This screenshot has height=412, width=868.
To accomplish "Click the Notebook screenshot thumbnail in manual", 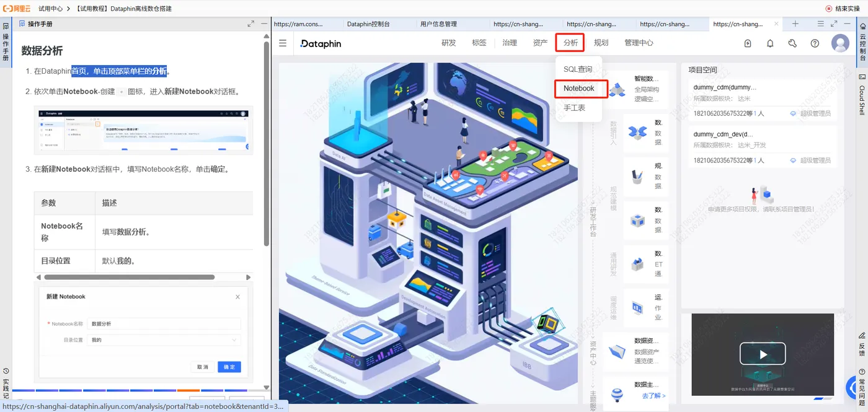I will click(x=143, y=131).
